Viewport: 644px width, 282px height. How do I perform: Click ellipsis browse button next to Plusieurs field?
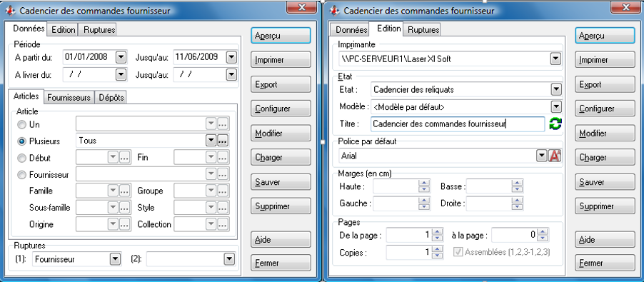(223, 141)
